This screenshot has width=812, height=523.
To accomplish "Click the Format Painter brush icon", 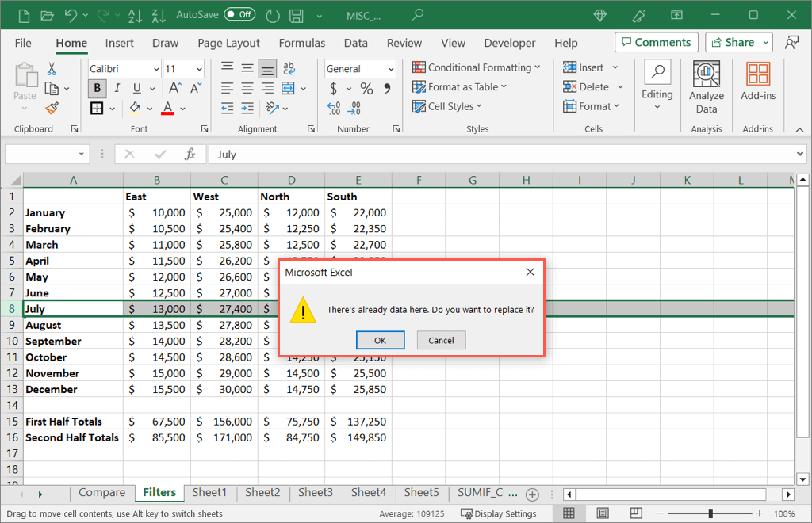I will click(x=52, y=108).
